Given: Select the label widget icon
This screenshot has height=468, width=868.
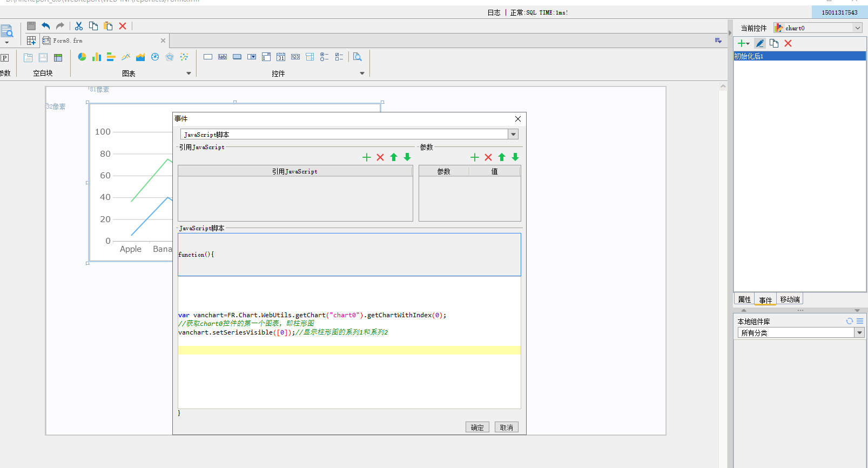Looking at the screenshot, I should coord(223,57).
